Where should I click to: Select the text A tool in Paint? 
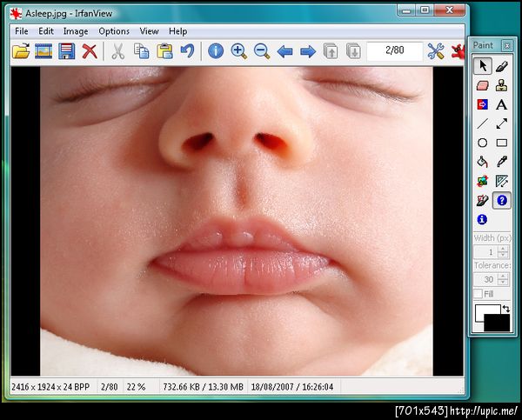[x=502, y=104]
